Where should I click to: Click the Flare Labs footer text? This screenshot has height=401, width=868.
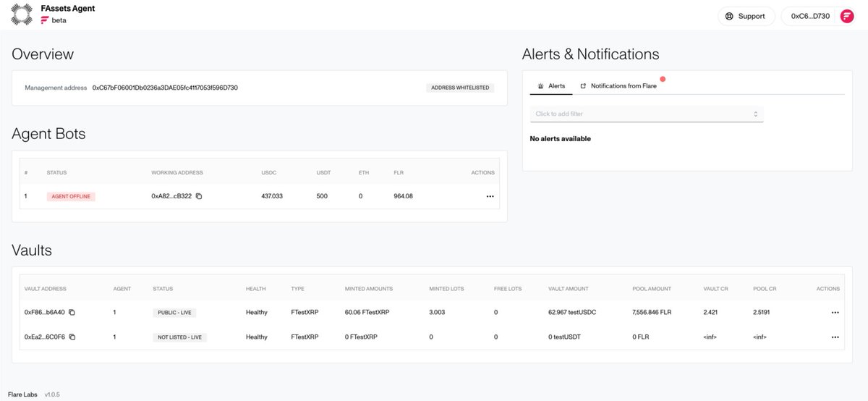(22, 395)
